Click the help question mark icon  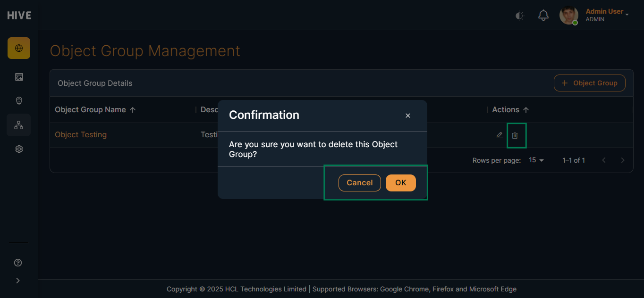tap(18, 263)
